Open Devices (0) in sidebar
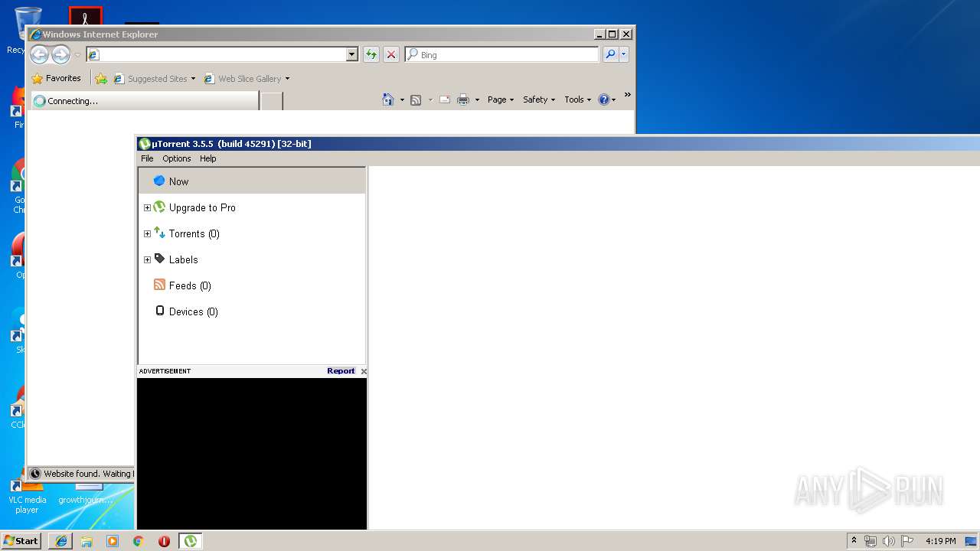980x551 pixels. (193, 311)
